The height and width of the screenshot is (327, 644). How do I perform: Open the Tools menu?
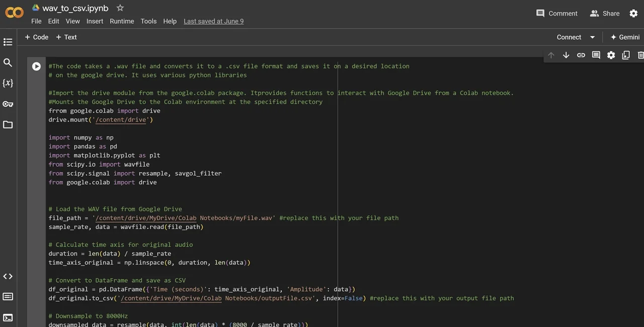[x=148, y=21]
